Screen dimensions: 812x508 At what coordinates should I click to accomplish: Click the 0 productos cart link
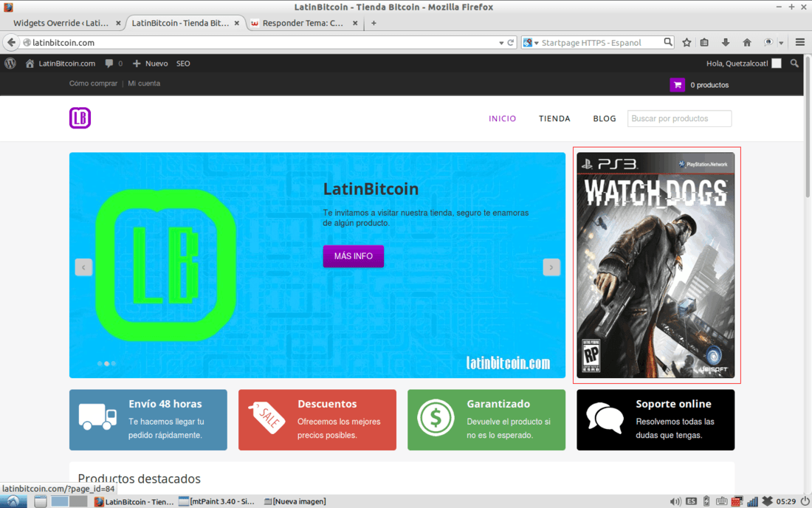point(709,85)
